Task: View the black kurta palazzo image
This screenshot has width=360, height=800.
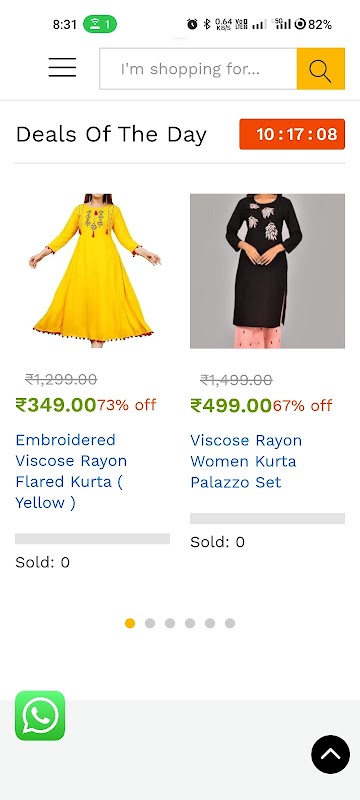Action: click(267, 271)
